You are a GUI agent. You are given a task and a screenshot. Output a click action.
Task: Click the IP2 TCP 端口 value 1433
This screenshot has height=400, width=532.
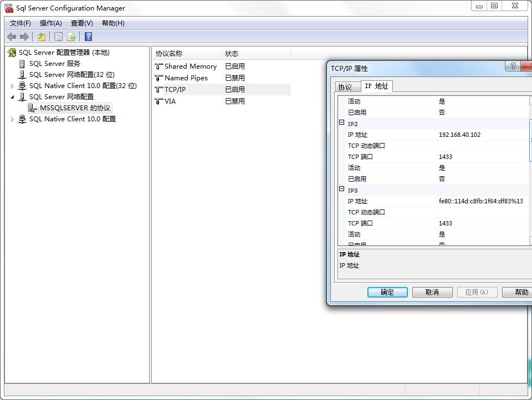[x=446, y=157]
